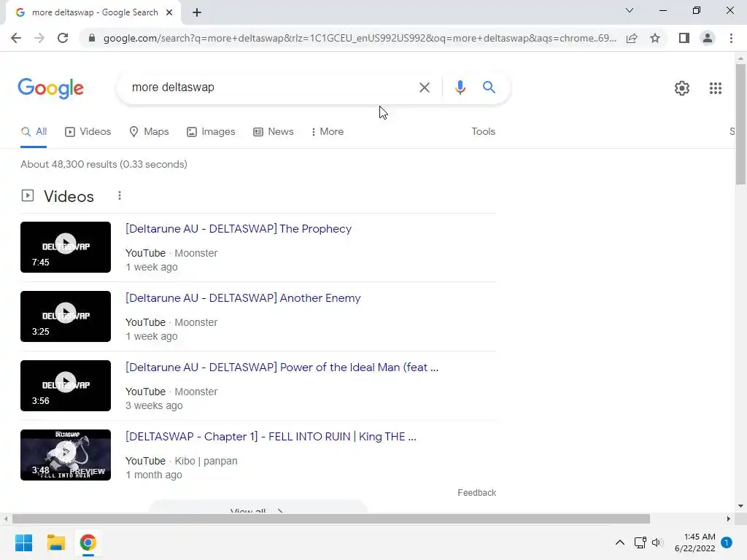Clear the search box text

pos(424,87)
